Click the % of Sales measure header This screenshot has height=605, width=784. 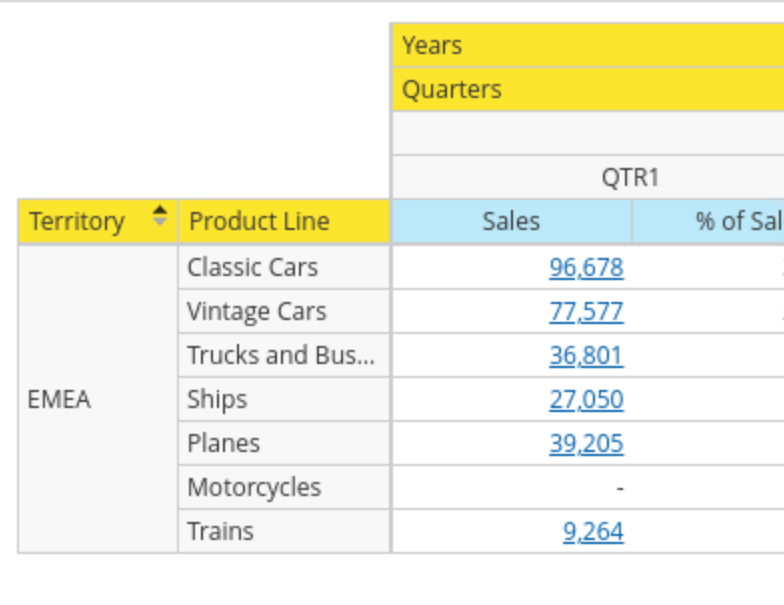[738, 222]
